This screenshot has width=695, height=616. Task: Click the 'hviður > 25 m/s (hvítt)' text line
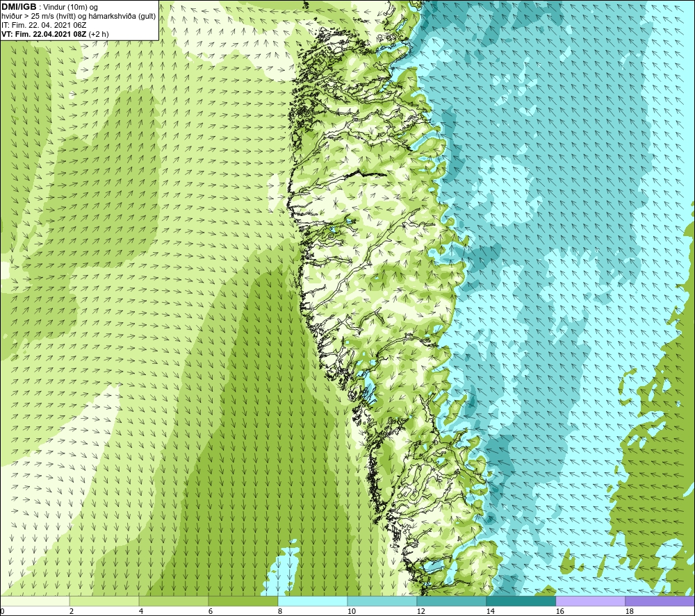tap(79, 16)
